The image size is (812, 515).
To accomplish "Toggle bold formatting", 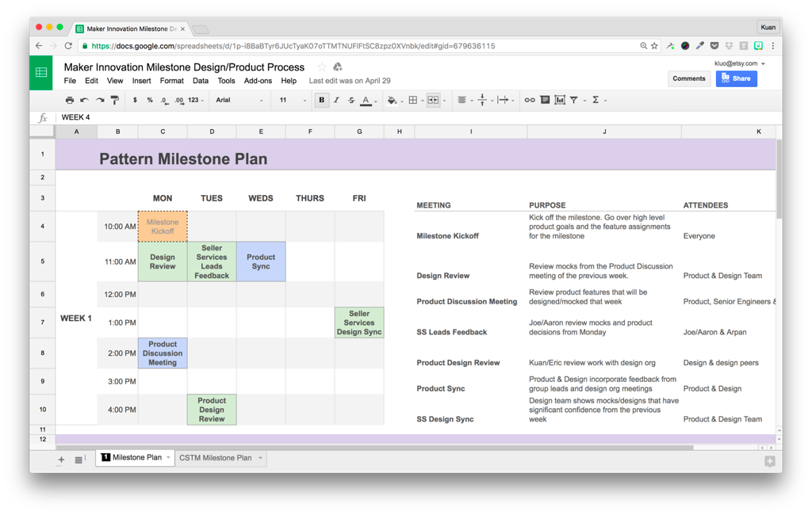I will click(322, 100).
